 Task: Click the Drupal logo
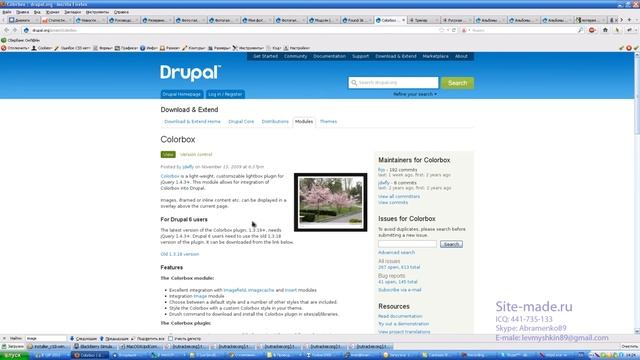[191, 73]
